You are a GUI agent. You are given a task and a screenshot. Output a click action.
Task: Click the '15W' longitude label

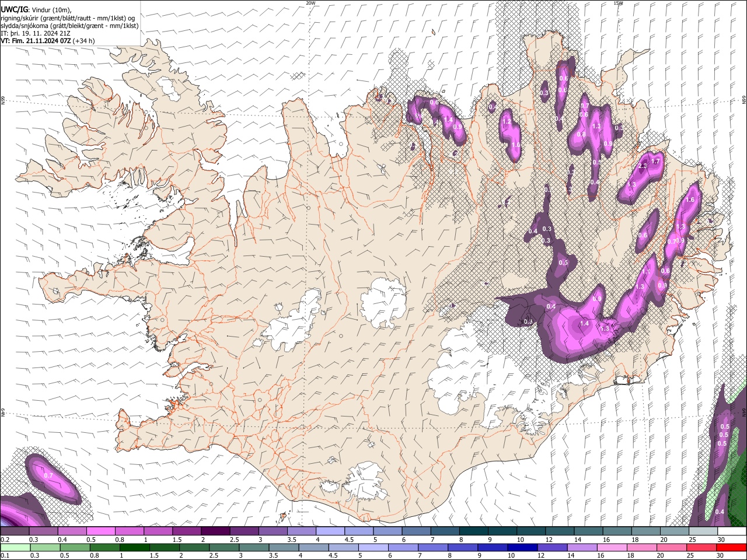click(618, 3)
